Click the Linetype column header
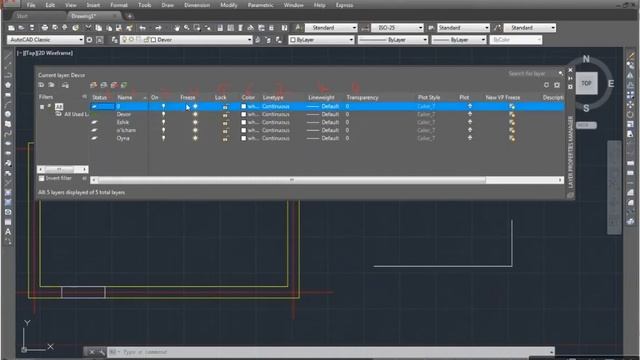 273,98
